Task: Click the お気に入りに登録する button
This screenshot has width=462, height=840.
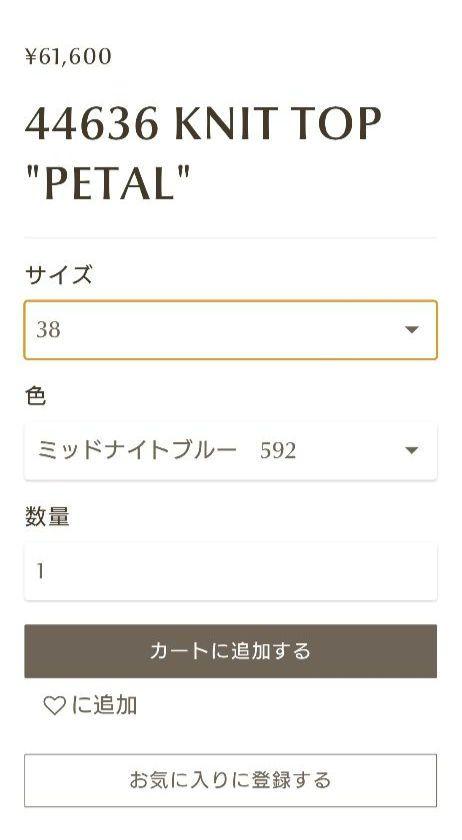Action: (x=230, y=780)
